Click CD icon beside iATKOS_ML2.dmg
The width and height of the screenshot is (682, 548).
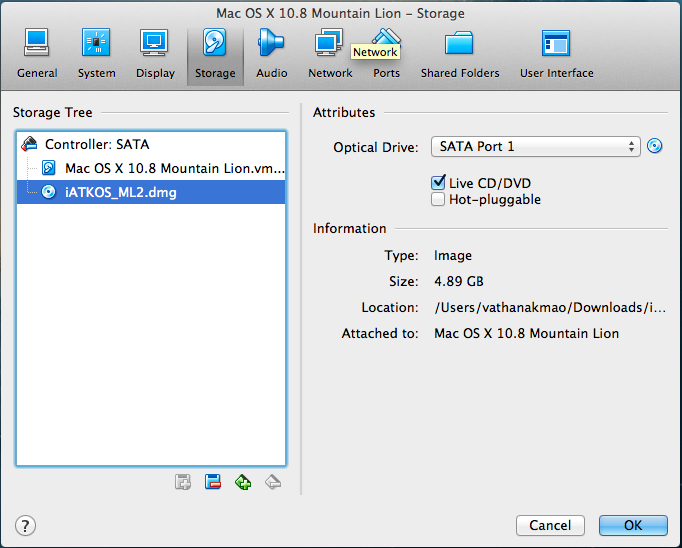[49, 192]
